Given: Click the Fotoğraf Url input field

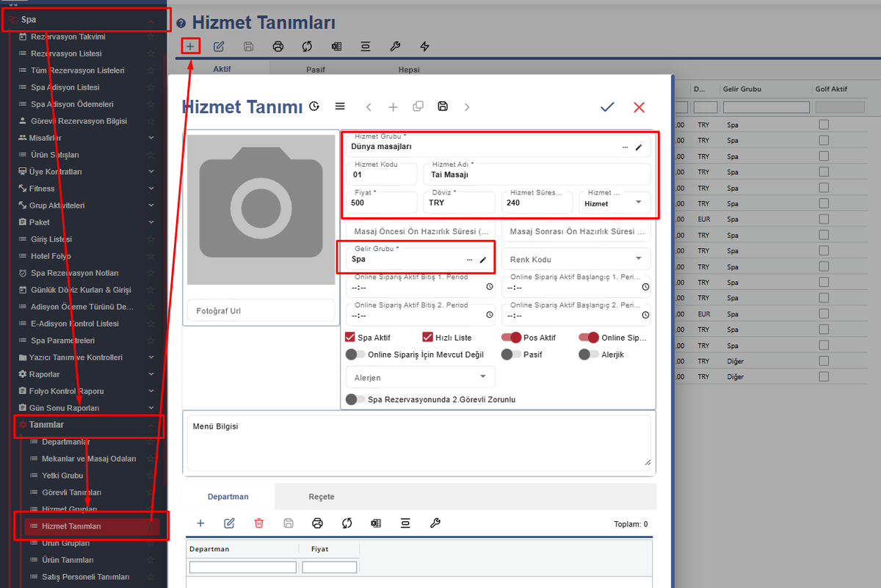Looking at the screenshot, I should (250, 311).
